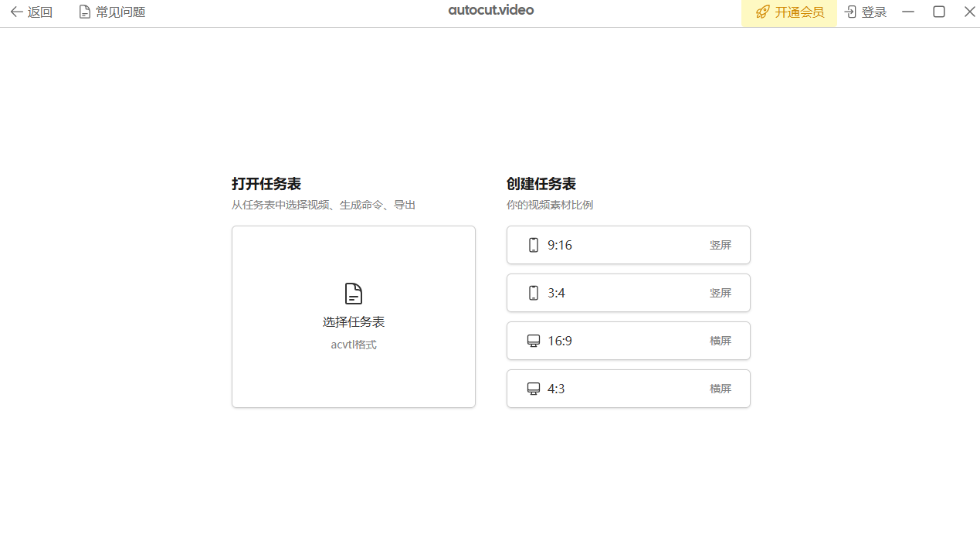Click the 选择任务表 text to open file
Screen dimensions: 980x547
pyautogui.click(x=354, y=322)
